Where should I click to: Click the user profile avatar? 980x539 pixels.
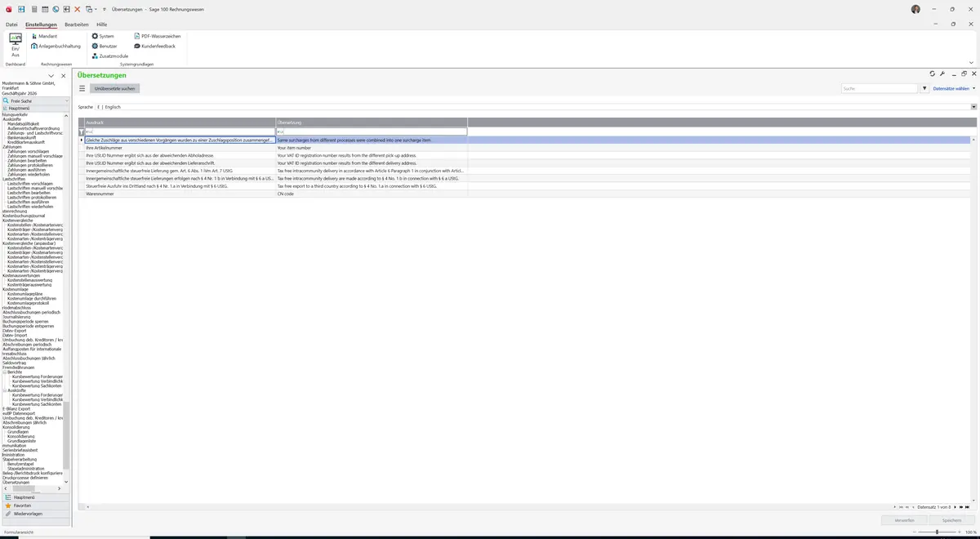click(x=915, y=9)
